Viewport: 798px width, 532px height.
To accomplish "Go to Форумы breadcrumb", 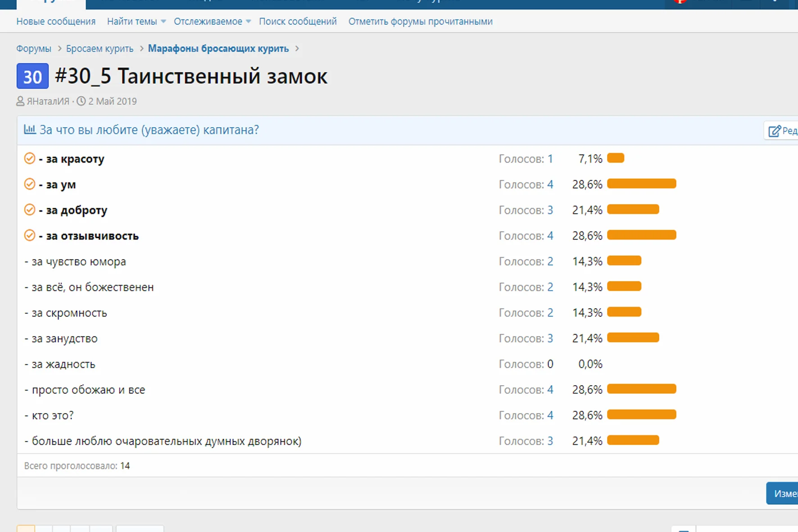I will (34, 49).
